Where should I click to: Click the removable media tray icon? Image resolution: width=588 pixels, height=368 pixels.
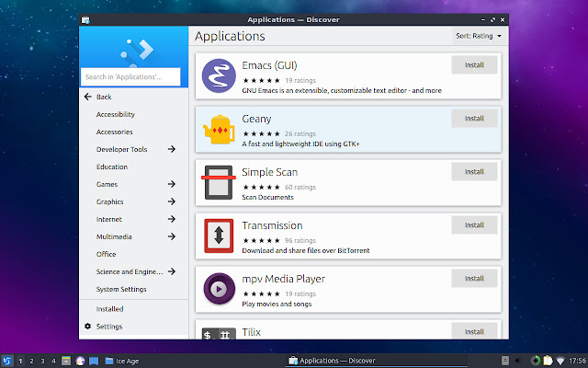(505, 361)
